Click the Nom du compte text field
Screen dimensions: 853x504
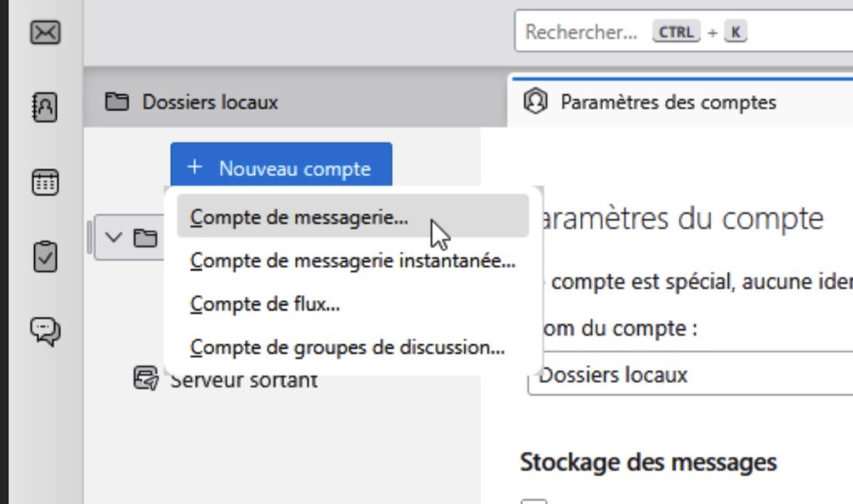(x=691, y=375)
